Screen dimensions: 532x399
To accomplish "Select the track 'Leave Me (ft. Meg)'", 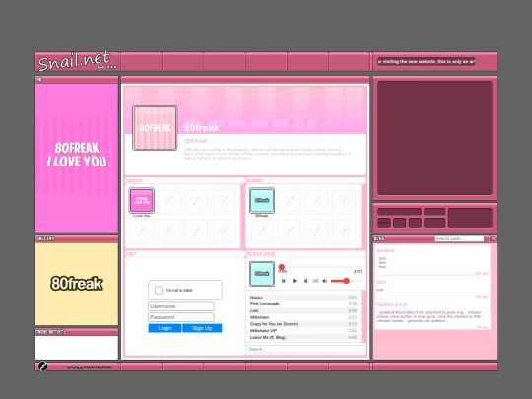I will coord(303,337).
